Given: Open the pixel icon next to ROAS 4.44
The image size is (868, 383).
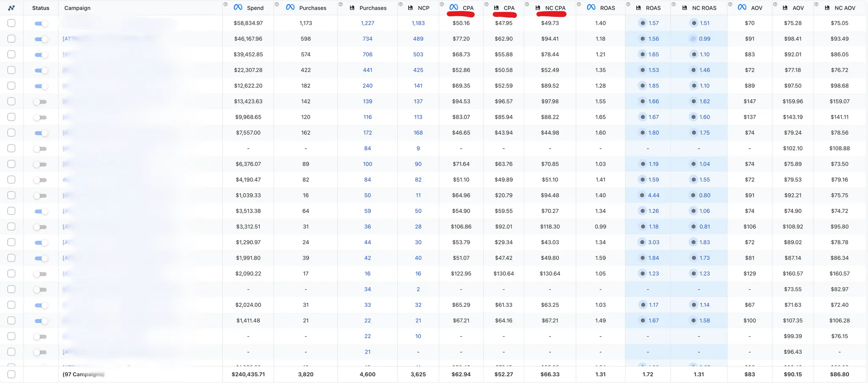Looking at the screenshot, I should (643, 196).
